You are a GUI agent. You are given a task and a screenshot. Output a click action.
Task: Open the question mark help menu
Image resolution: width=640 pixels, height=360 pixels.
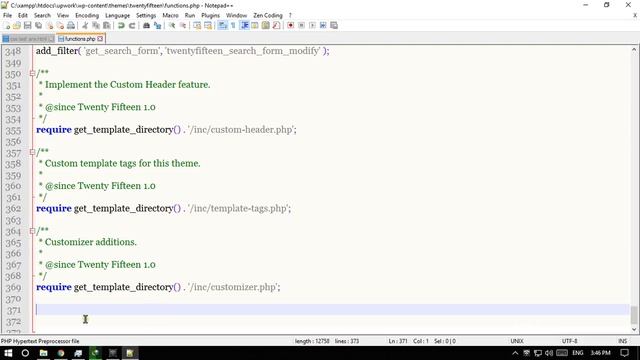click(x=290, y=15)
